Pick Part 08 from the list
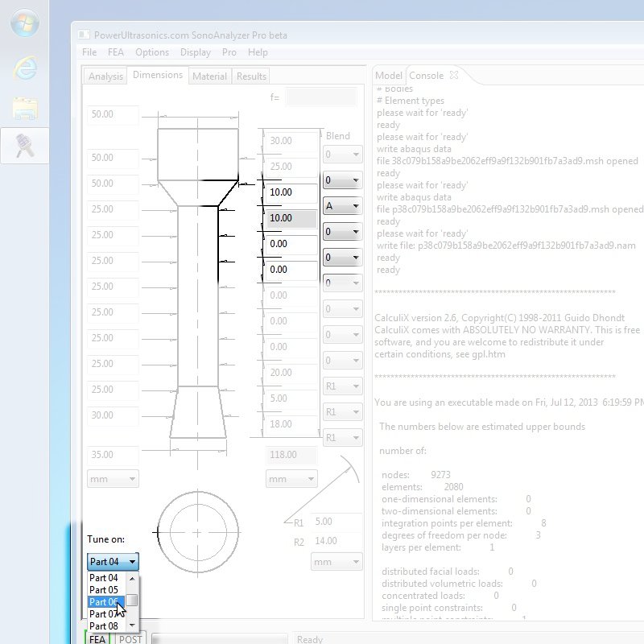Viewport: 644px width, 644px height. [106, 626]
